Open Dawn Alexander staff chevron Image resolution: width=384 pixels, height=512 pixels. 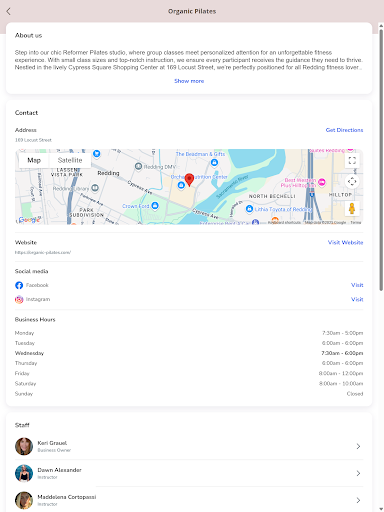358,473
